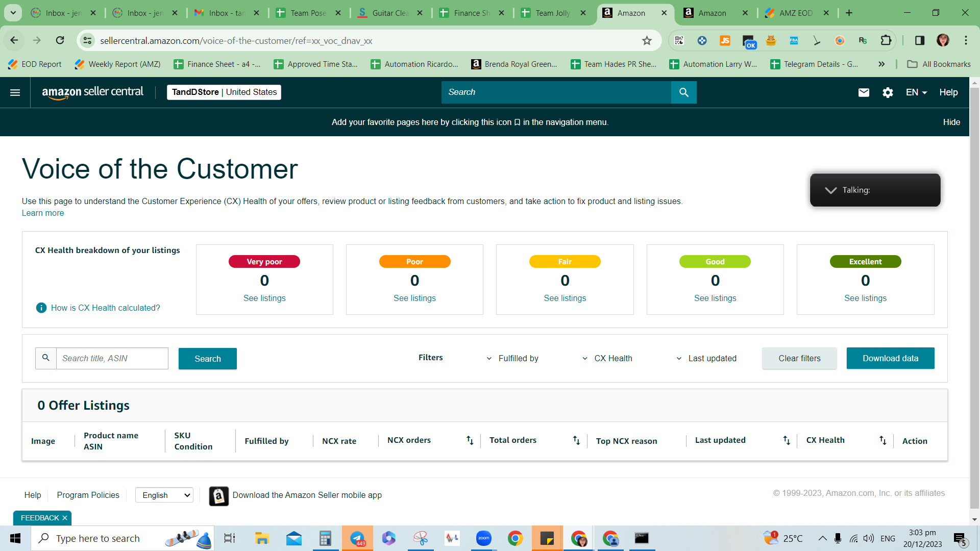The image size is (980, 551).
Task: Open the All Bookmarks folder
Action: pos(939,64)
